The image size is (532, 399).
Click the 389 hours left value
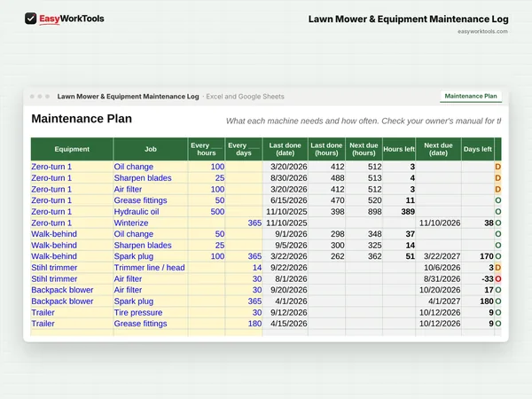tap(408, 212)
